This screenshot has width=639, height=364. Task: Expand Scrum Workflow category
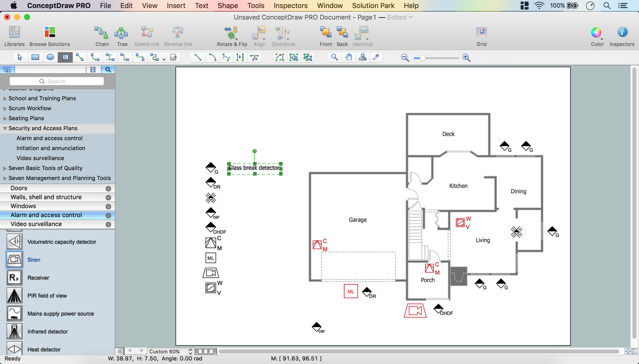pos(5,109)
